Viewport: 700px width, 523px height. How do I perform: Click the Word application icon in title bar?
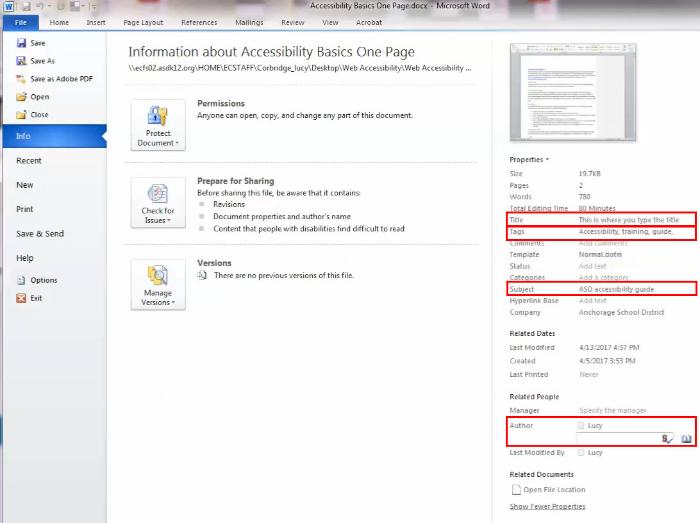9,6
